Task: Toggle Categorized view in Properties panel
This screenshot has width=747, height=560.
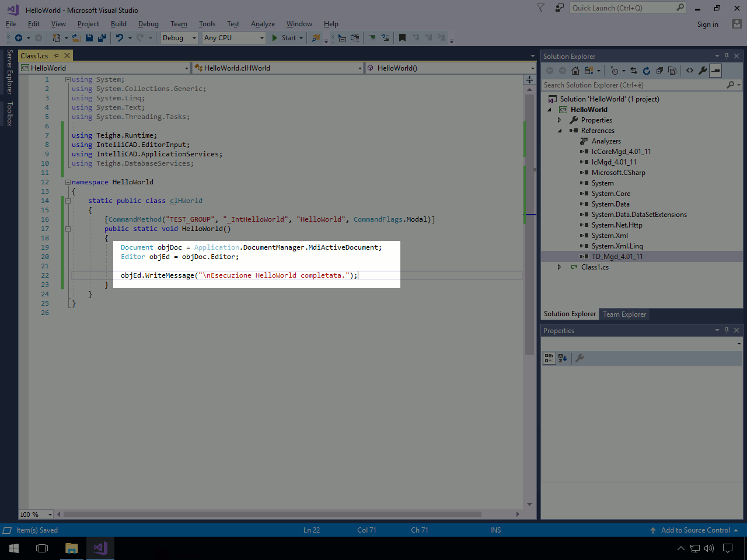Action: [x=549, y=358]
